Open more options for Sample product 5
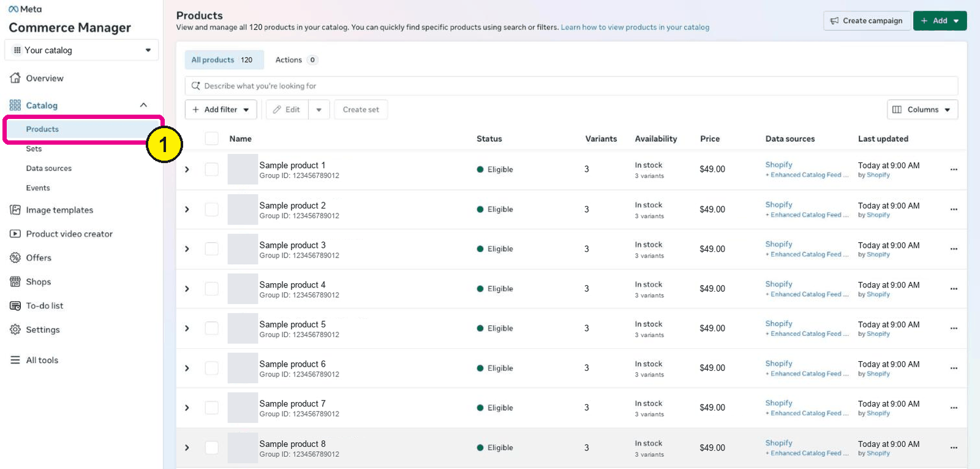 pyautogui.click(x=954, y=328)
